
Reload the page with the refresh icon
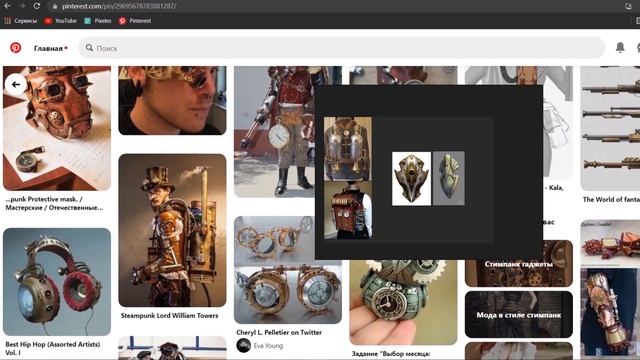37,6
